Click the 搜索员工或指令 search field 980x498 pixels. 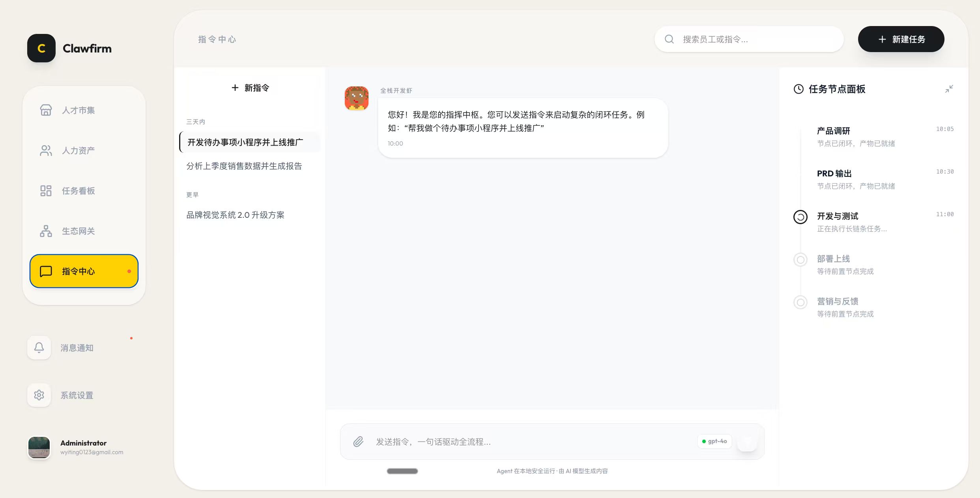[x=748, y=39]
